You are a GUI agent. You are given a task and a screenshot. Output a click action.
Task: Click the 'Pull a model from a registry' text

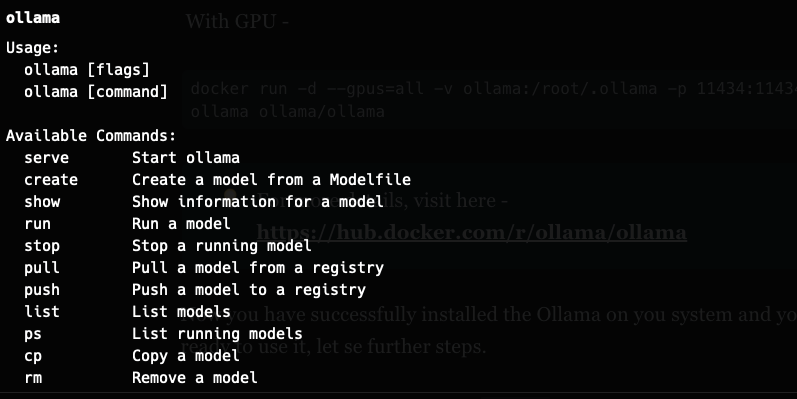258,268
